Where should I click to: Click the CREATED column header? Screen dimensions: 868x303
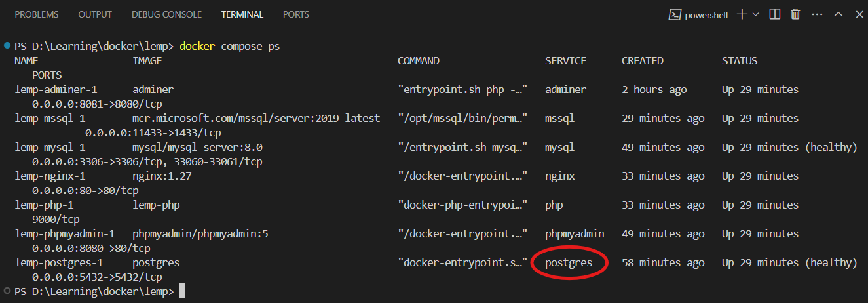[x=643, y=60]
